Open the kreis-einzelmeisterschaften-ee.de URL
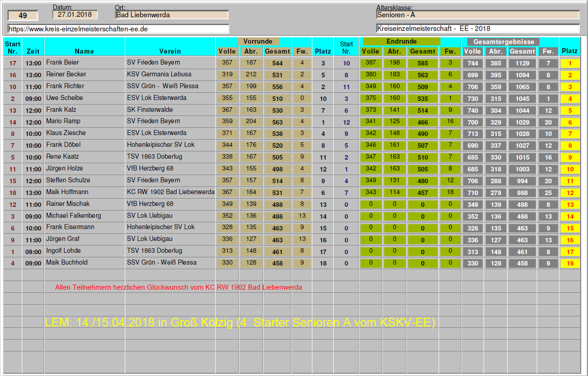 pos(118,29)
